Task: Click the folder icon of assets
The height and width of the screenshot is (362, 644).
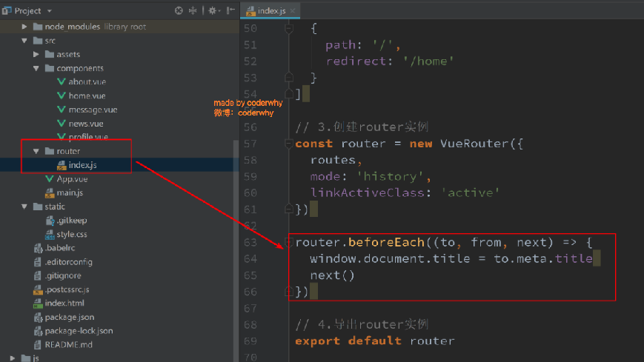Action: 50,54
